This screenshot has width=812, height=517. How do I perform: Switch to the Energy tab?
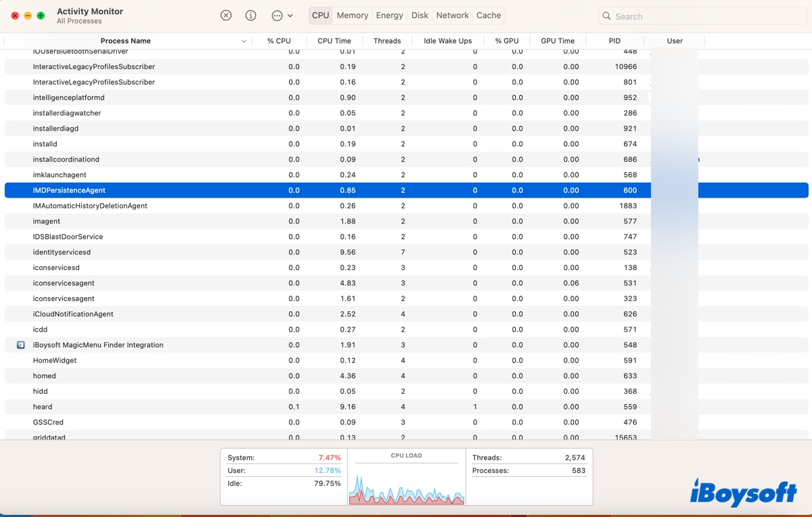coord(389,16)
